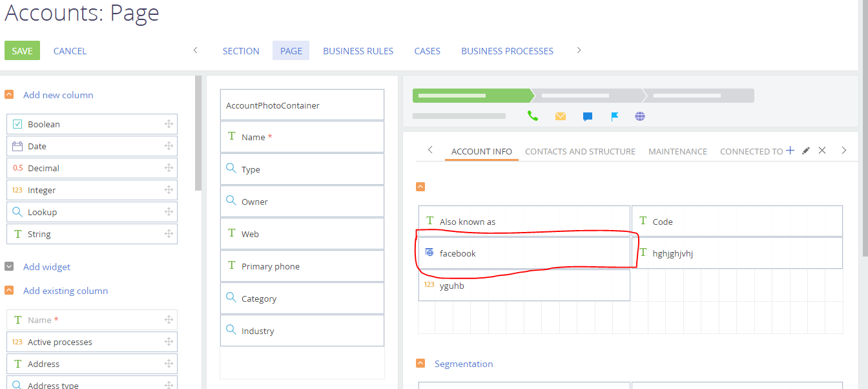Click the pencil edit tab icon
The width and height of the screenshot is (868, 389).
805,151
